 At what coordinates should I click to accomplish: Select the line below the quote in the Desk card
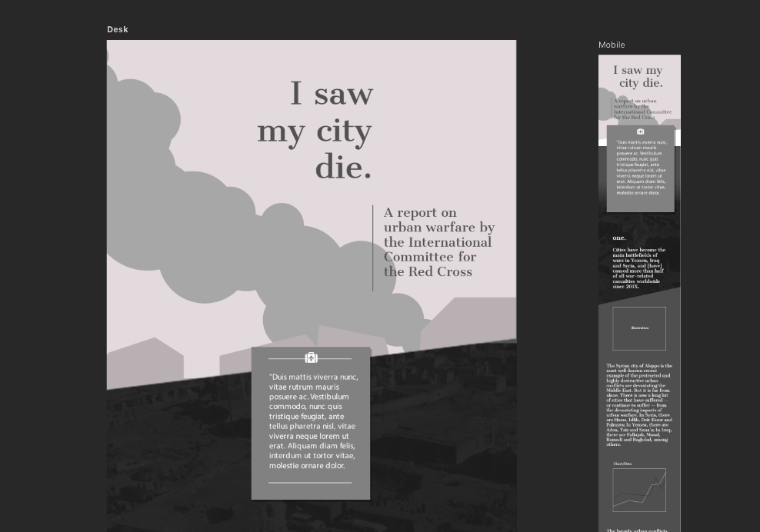(310, 483)
